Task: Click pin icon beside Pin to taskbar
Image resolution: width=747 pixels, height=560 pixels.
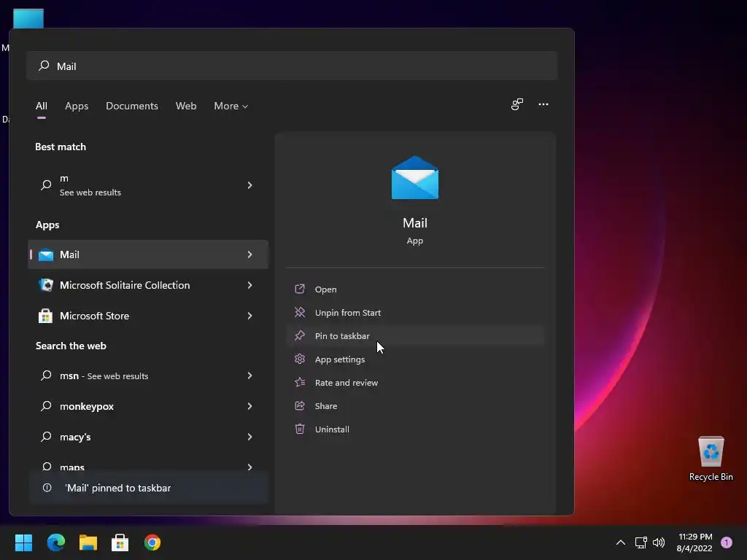Action: (300, 335)
